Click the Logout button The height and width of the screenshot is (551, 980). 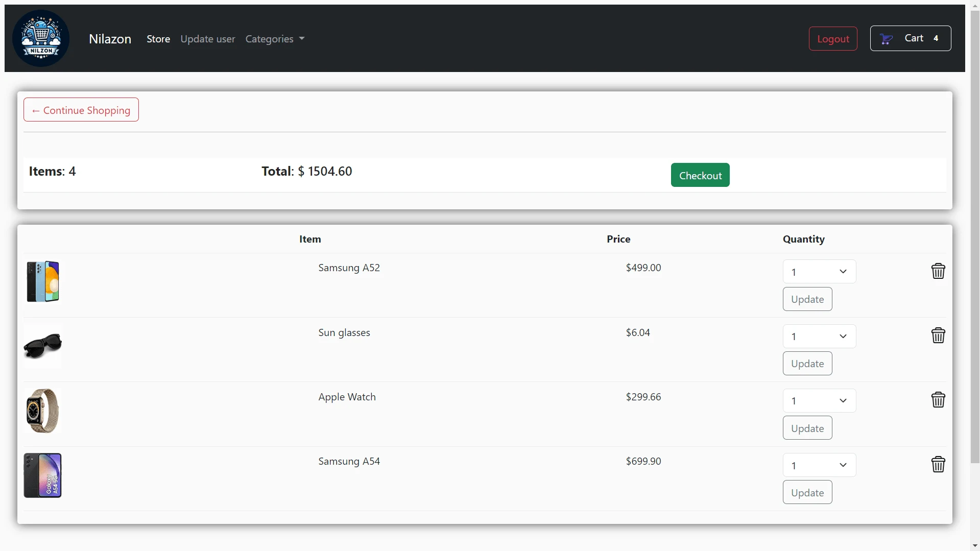(x=833, y=39)
